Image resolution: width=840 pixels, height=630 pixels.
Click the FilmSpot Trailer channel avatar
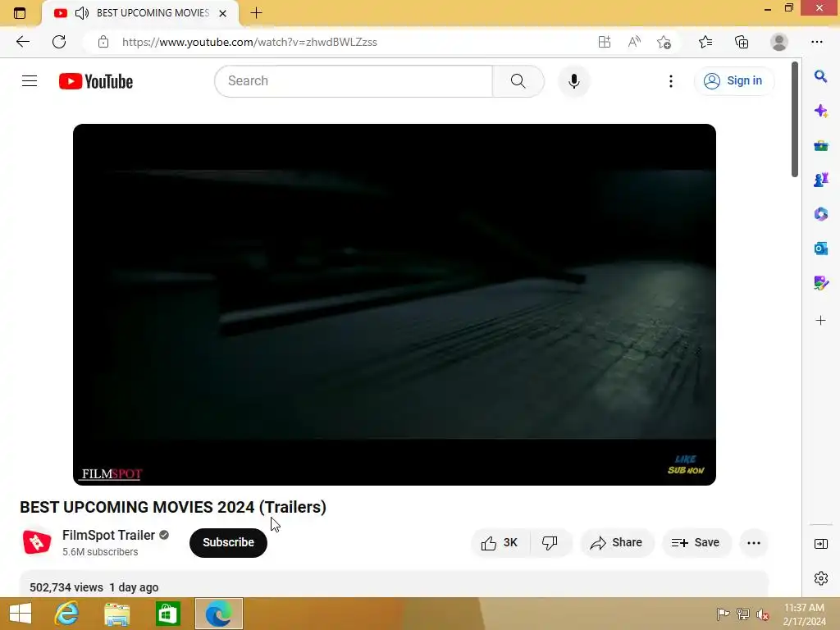37,542
